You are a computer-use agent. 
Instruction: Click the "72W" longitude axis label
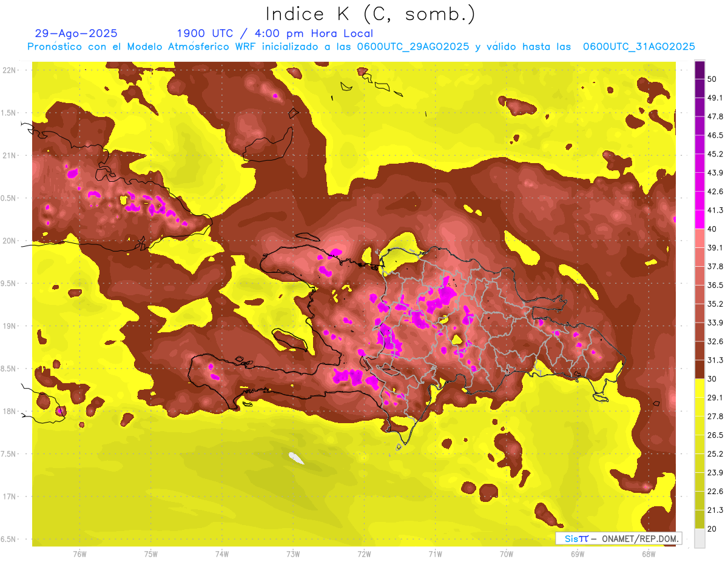pyautogui.click(x=364, y=554)
